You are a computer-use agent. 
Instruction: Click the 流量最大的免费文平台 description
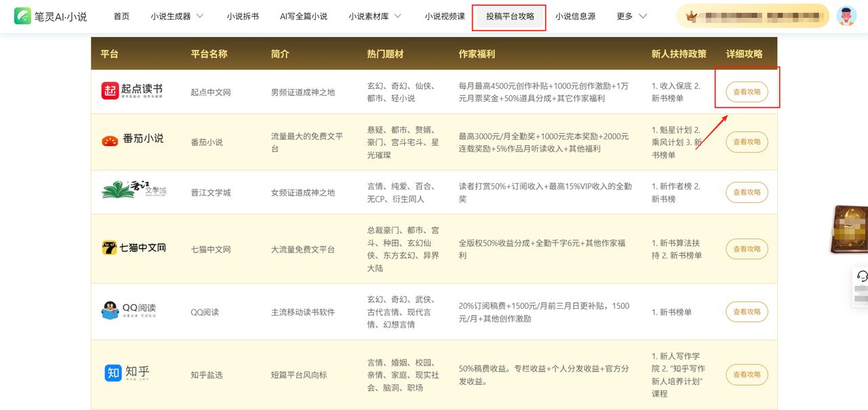[307, 143]
